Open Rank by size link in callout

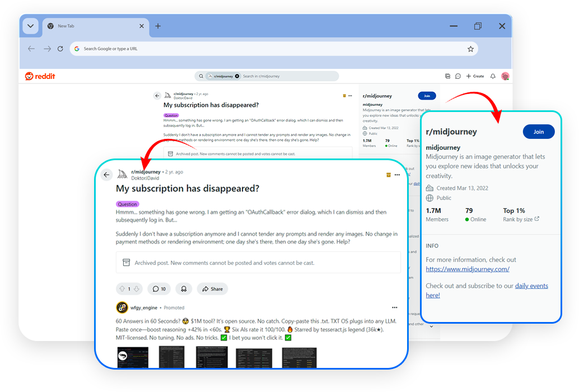(x=521, y=220)
